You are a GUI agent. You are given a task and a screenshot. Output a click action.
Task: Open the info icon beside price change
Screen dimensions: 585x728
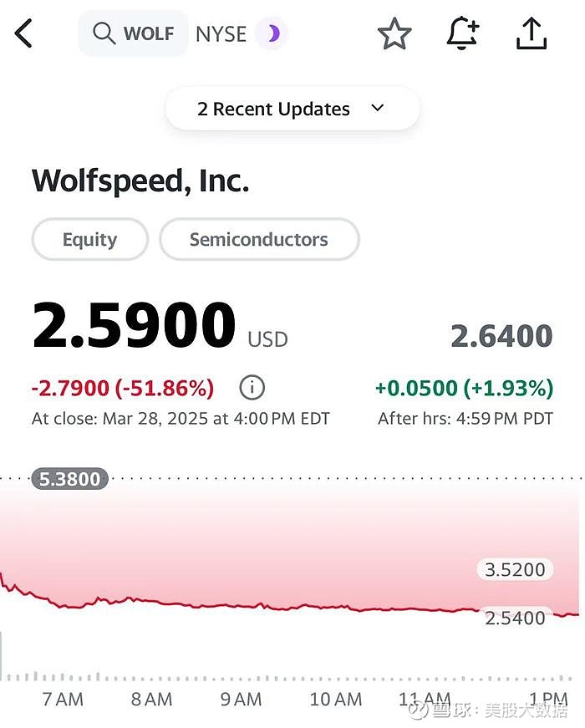[x=252, y=388]
